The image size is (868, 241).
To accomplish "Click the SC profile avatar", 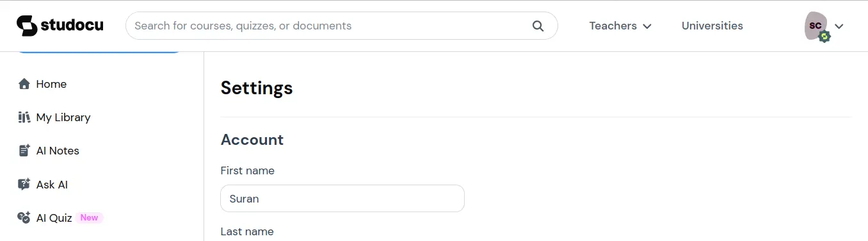I will [816, 26].
